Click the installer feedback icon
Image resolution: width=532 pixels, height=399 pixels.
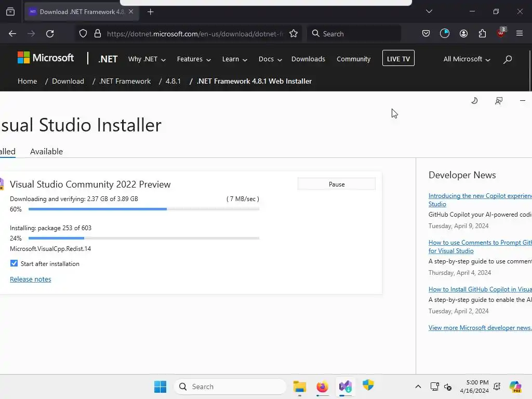tap(499, 101)
